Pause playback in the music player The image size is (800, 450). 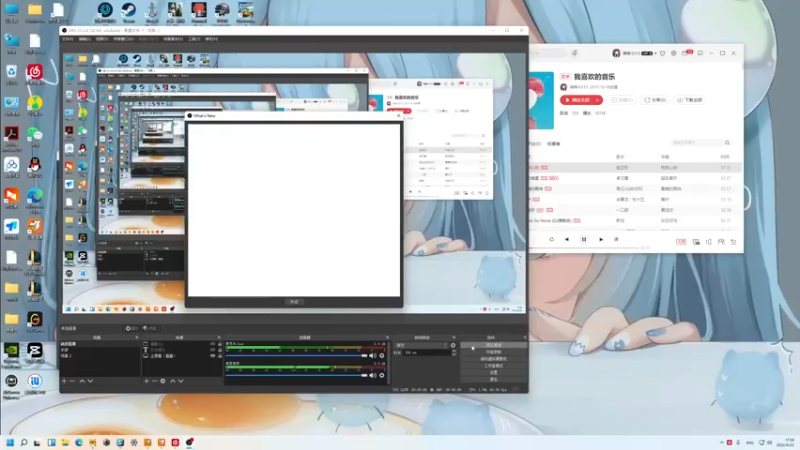pyautogui.click(x=584, y=239)
